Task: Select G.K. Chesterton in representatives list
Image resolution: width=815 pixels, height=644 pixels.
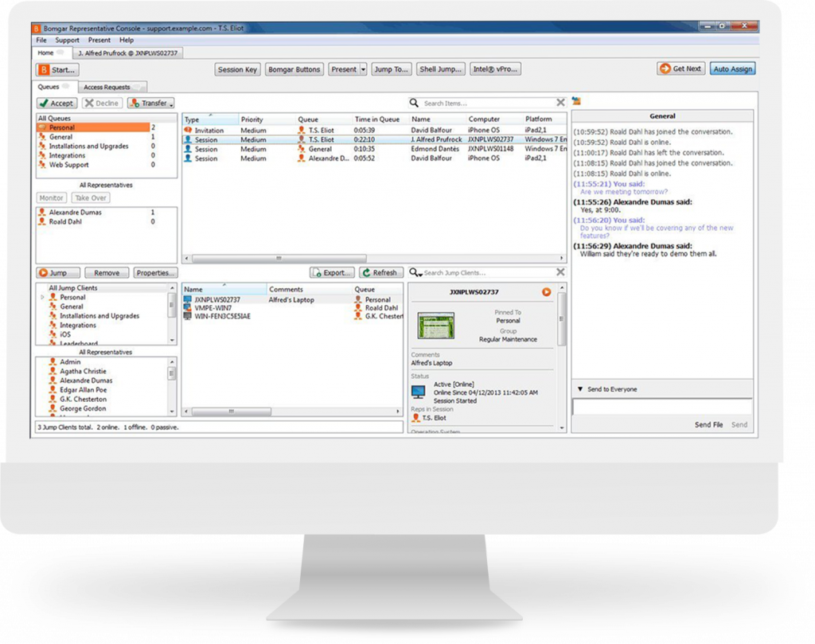Action: click(x=83, y=399)
